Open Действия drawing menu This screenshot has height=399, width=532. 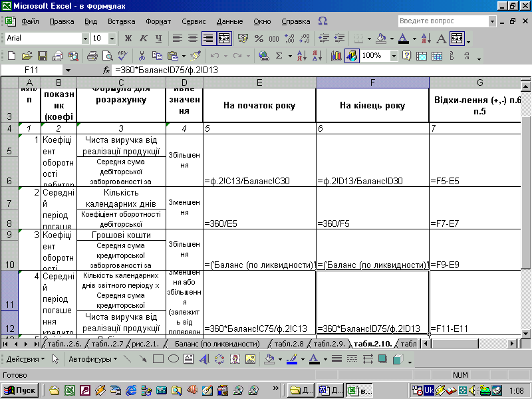coord(25,359)
